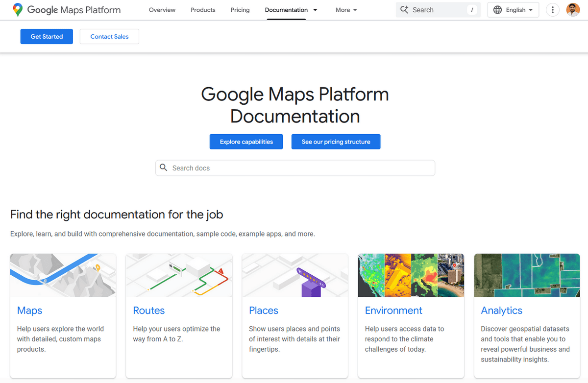Open the Maps card thumbnail image
The image size is (588, 383).
point(63,275)
